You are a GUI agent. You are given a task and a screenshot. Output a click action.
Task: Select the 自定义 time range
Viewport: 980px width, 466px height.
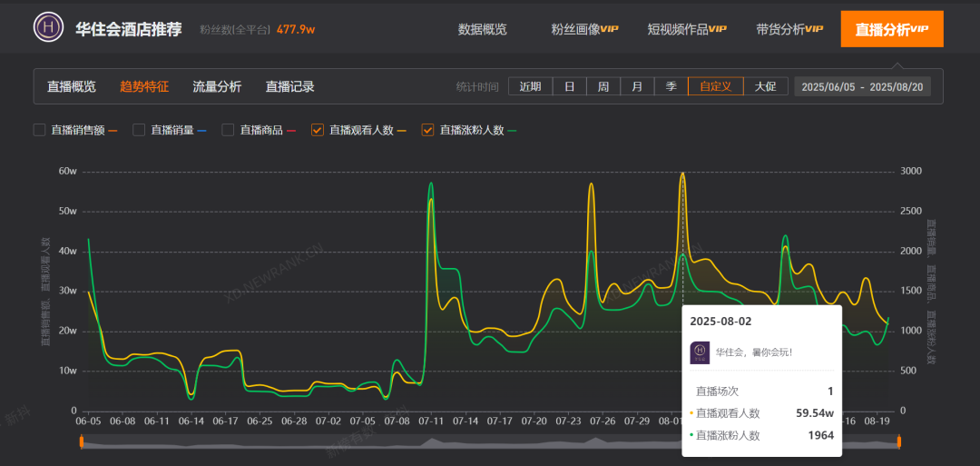point(716,86)
